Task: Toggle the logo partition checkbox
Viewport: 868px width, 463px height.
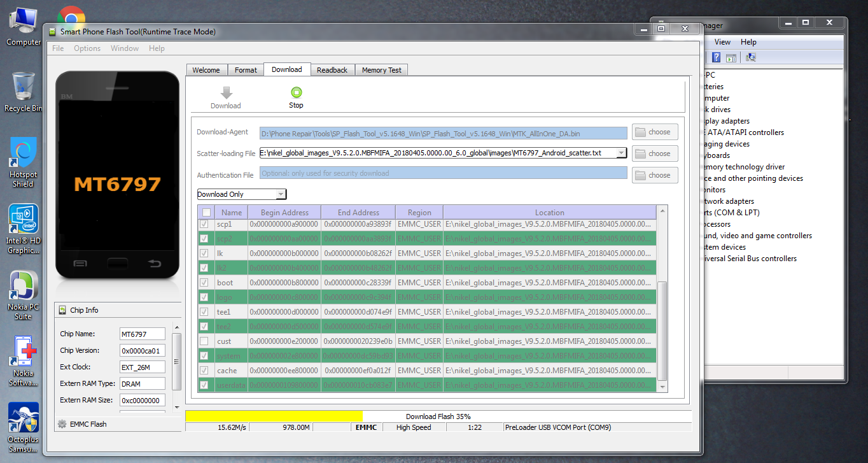Action: coord(204,297)
